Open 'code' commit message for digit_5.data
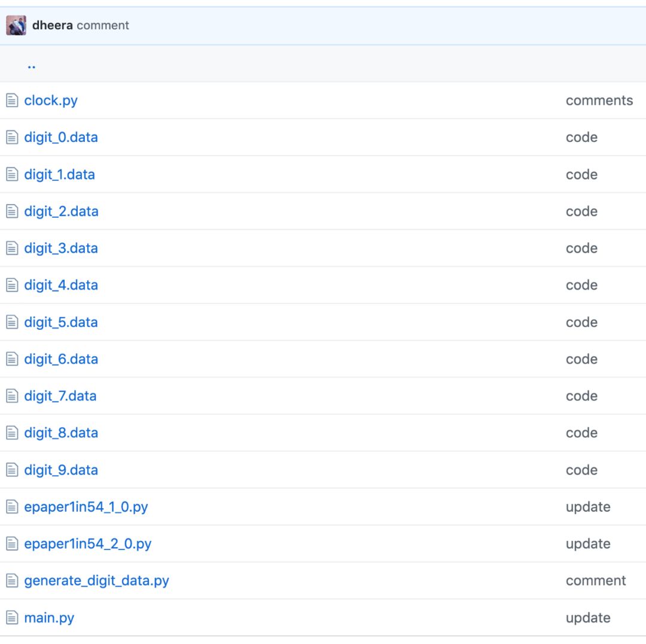The image size is (646, 644). pos(581,322)
